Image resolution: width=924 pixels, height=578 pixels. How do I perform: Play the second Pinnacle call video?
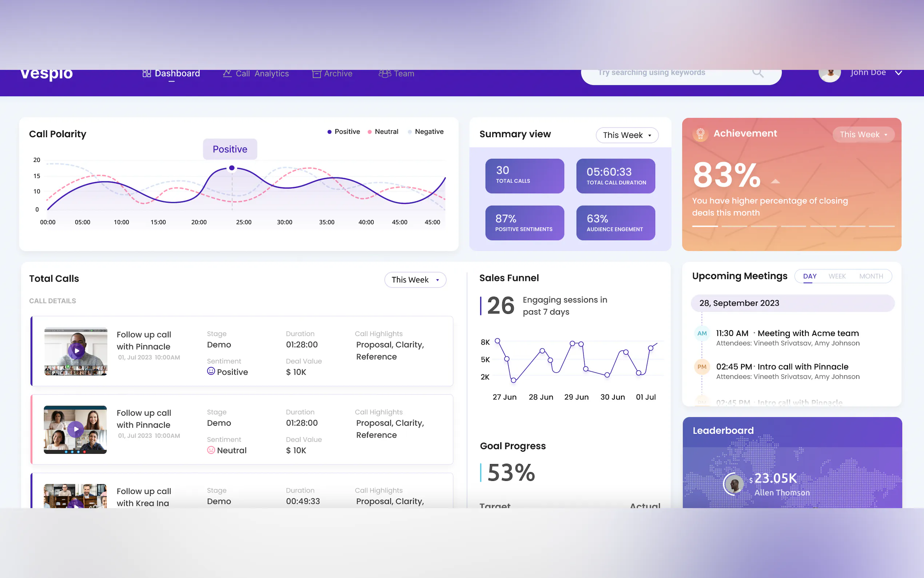[76, 429]
